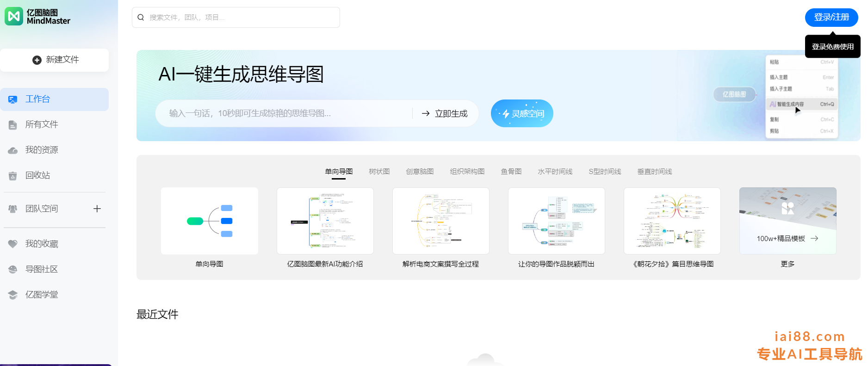The height and width of the screenshot is (366, 868).
Task: Click the arrow icon beside 立即生成
Action: [x=426, y=113]
